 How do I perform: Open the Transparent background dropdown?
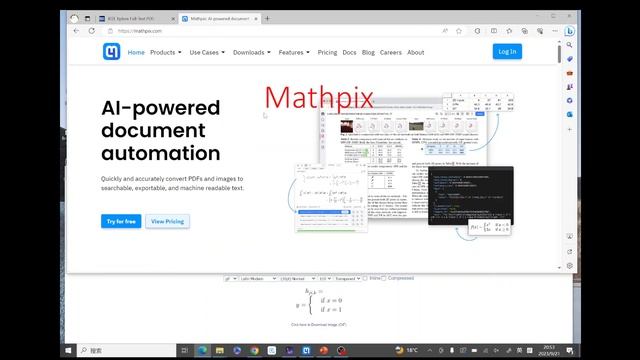pos(347,278)
